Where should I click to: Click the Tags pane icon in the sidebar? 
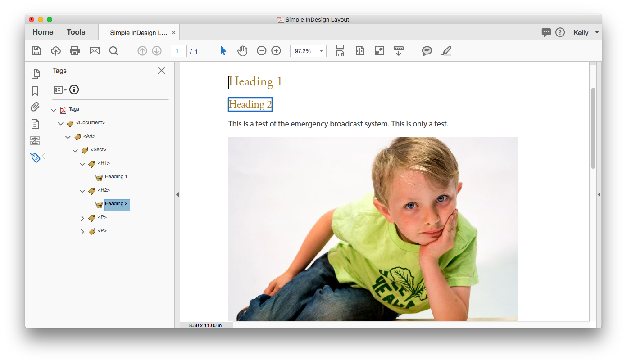(x=35, y=157)
